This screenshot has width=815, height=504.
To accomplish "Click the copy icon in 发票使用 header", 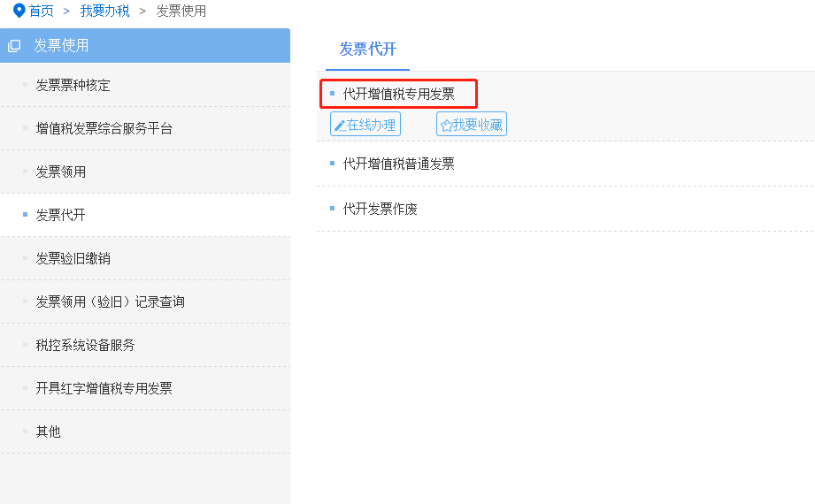I will (x=14, y=46).
